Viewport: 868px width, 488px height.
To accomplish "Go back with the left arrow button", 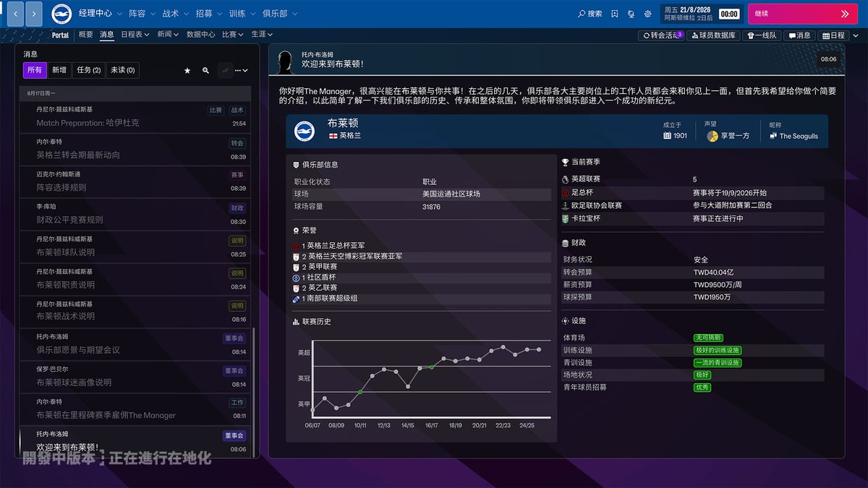I will coord(16,14).
